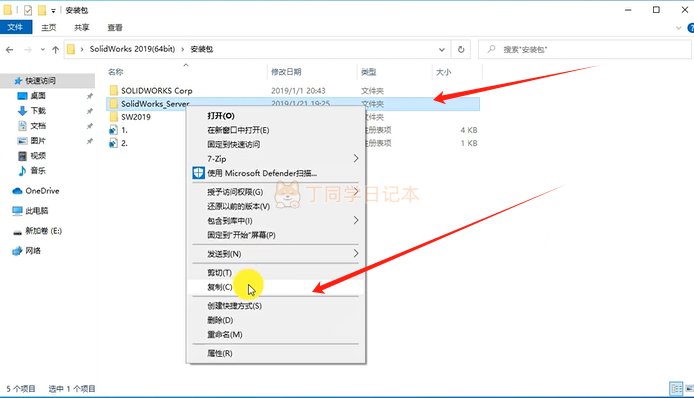Unpin 文档 via its pin icon
Viewport: 694px width, 398px height.
(x=89, y=126)
